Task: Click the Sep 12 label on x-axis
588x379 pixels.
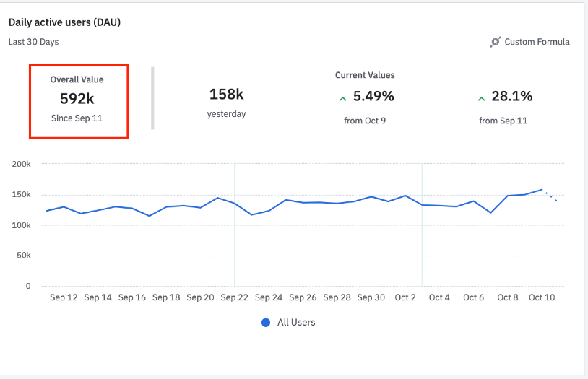Action: pyautogui.click(x=64, y=297)
